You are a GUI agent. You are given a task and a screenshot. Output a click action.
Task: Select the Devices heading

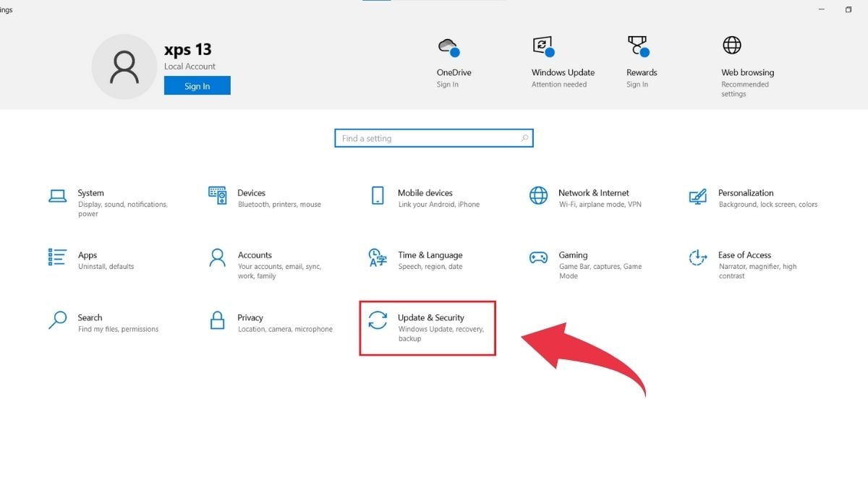point(252,193)
